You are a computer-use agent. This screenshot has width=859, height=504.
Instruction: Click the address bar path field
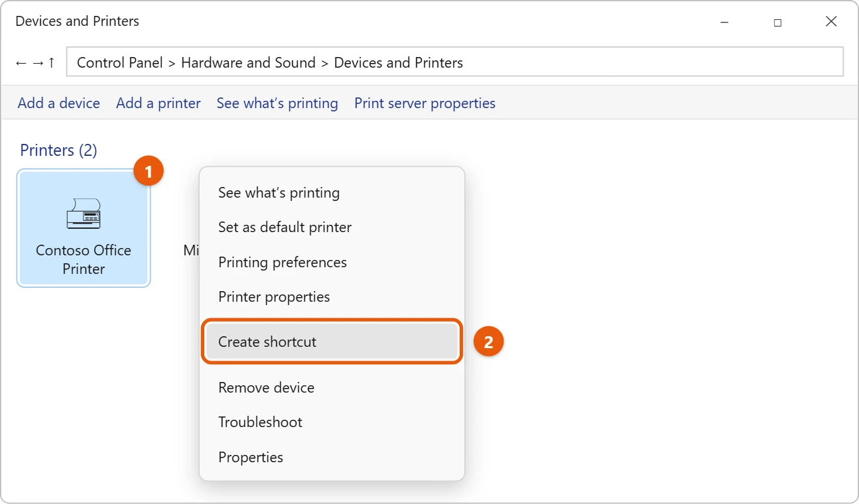coord(455,62)
